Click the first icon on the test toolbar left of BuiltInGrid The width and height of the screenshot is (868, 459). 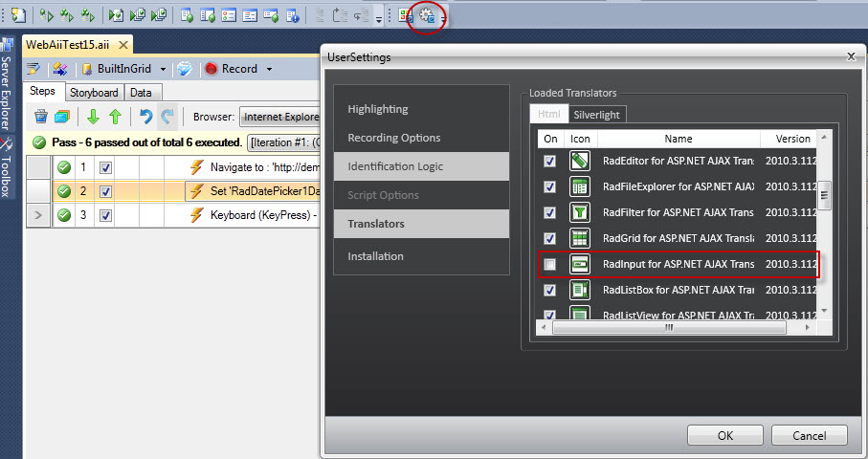[33, 69]
